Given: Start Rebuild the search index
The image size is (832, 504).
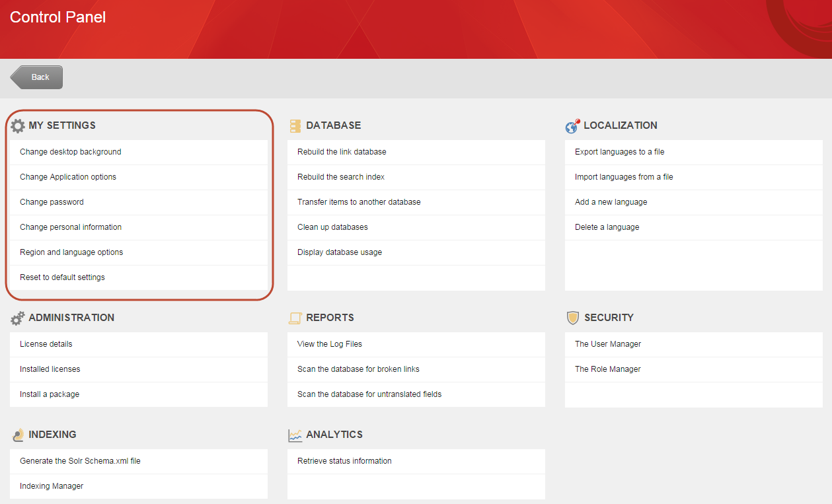Looking at the screenshot, I should [341, 177].
